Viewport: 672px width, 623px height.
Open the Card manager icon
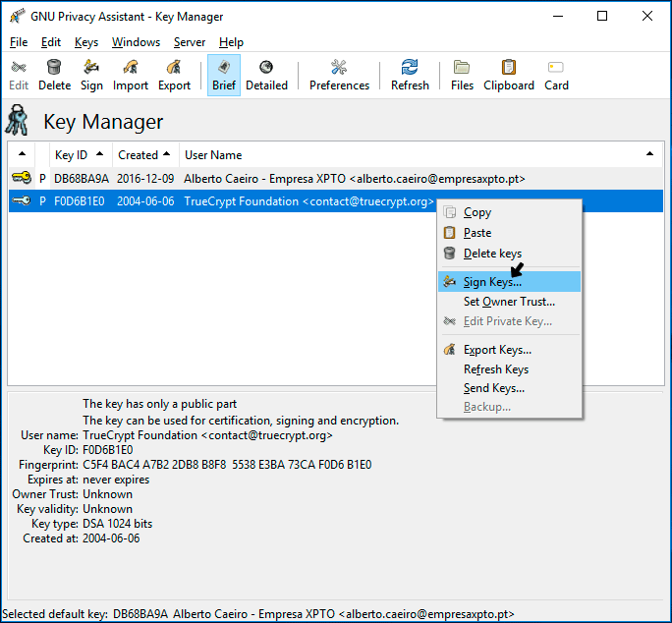coord(556,75)
